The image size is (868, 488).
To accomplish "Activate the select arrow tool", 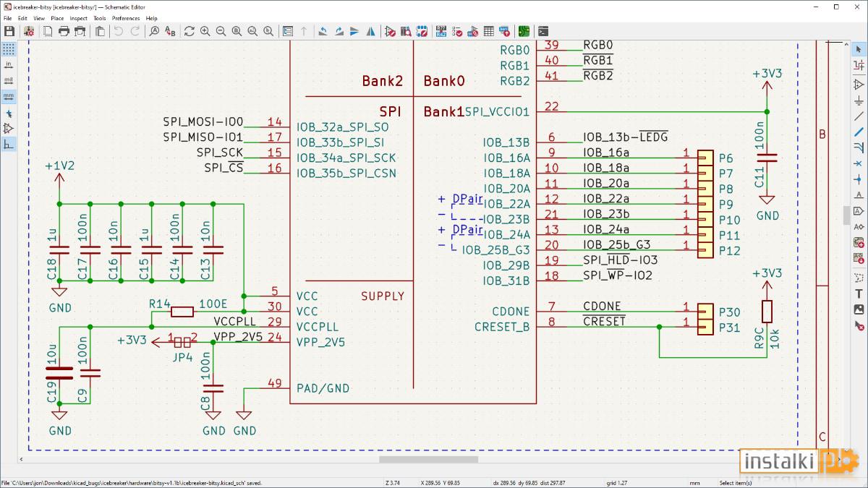I will point(859,49).
